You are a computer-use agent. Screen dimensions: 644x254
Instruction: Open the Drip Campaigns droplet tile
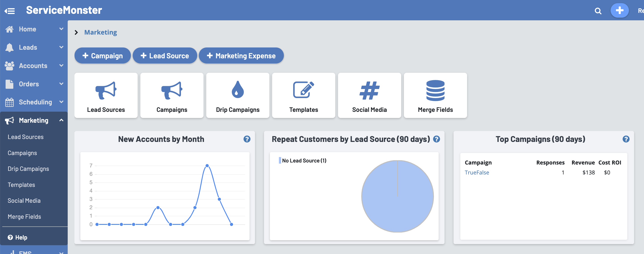coord(238,95)
